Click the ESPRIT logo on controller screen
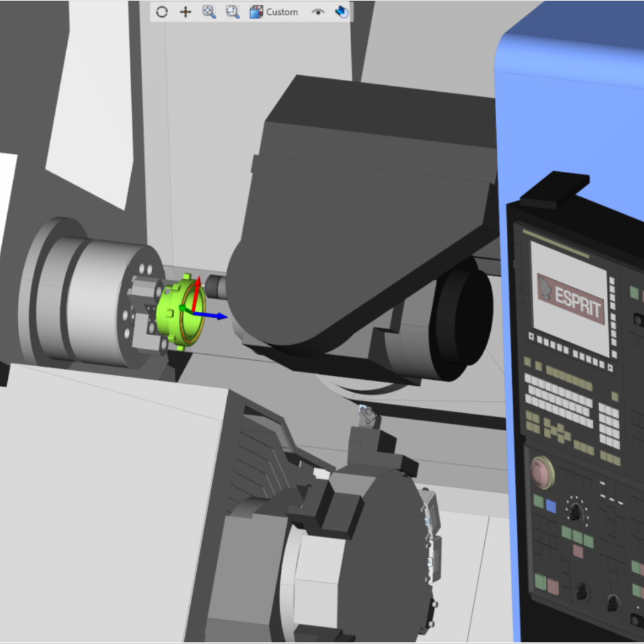The width and height of the screenshot is (644, 644). click(569, 298)
